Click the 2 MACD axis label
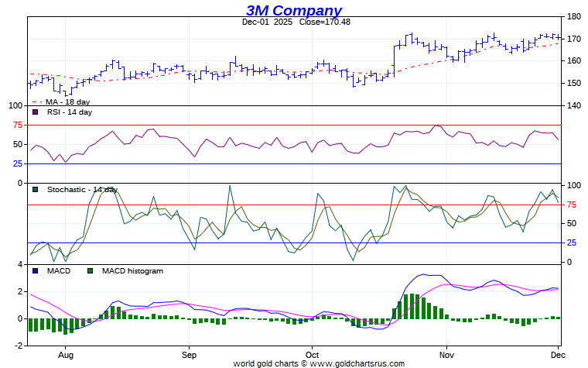The width and height of the screenshot is (588, 368). pos(20,292)
